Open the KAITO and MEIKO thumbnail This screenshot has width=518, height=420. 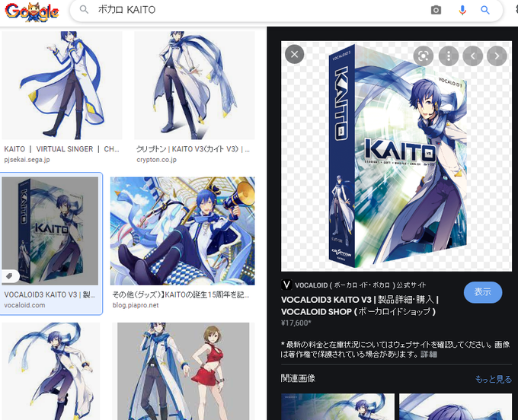point(183,371)
